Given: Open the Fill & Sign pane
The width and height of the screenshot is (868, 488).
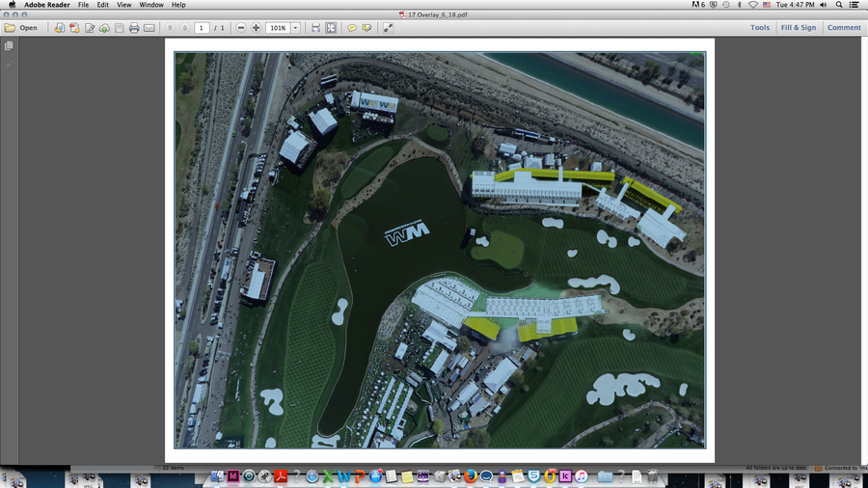Looking at the screenshot, I should point(798,28).
